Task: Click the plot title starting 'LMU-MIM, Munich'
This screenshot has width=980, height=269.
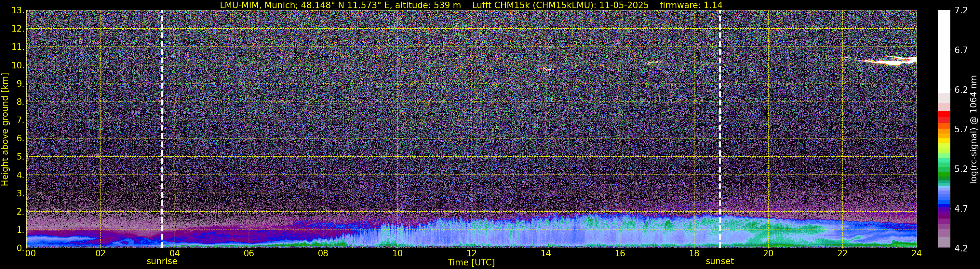Action: coord(471,5)
